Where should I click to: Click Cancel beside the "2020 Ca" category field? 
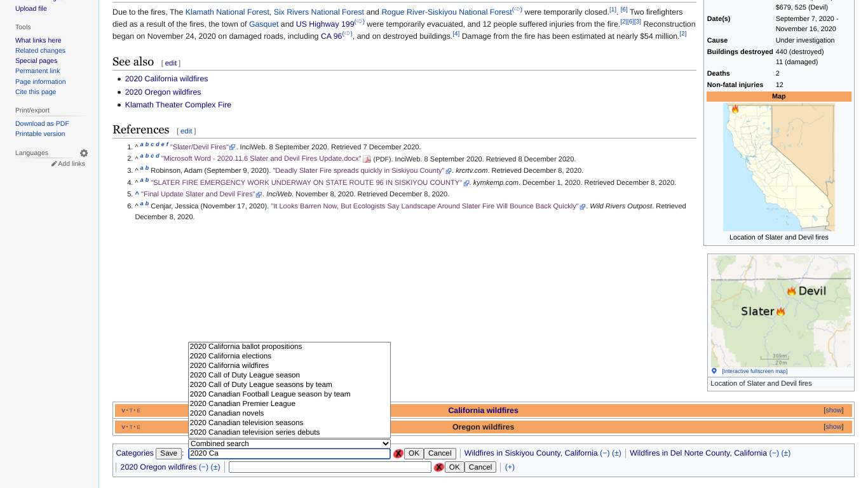(x=440, y=454)
